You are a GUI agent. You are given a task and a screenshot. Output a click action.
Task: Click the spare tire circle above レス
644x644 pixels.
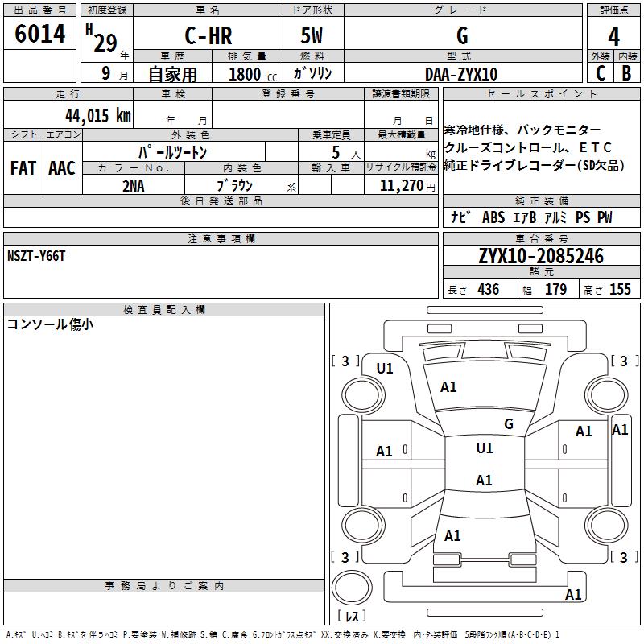click(352, 587)
